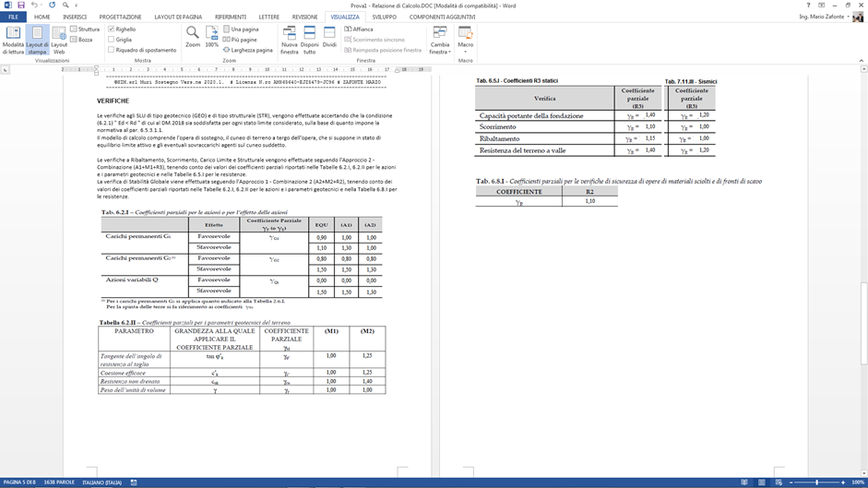Click the Word application icon in title bar
The width and height of the screenshot is (868, 488).
7,5
